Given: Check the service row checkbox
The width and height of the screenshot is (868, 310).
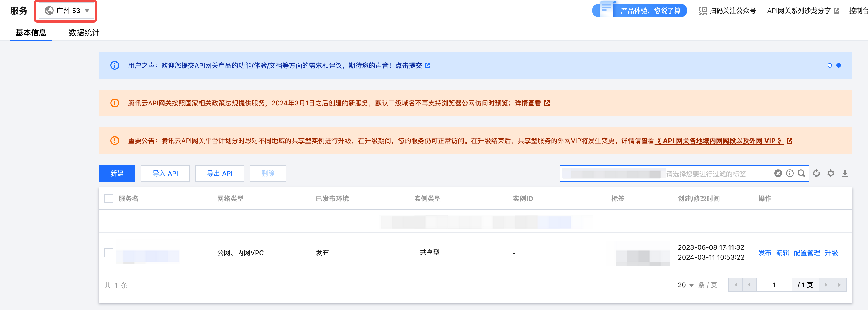Looking at the screenshot, I should pyautogui.click(x=109, y=253).
